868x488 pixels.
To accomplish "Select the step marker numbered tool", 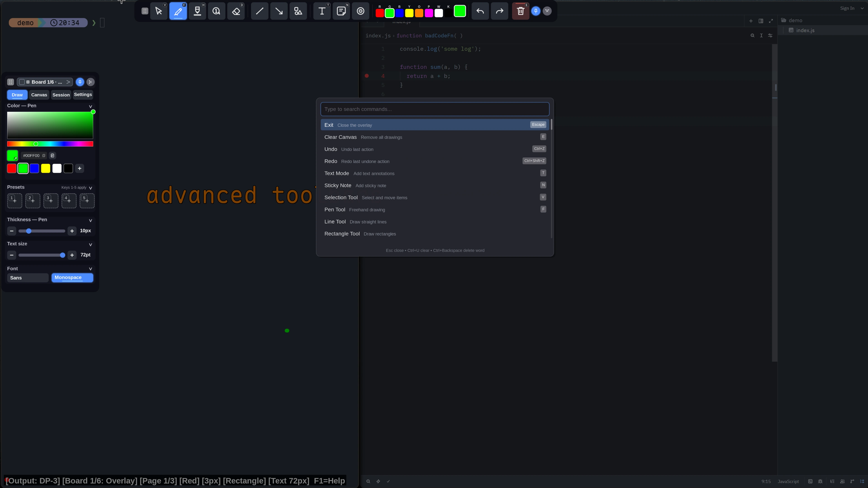I will click(216, 12).
